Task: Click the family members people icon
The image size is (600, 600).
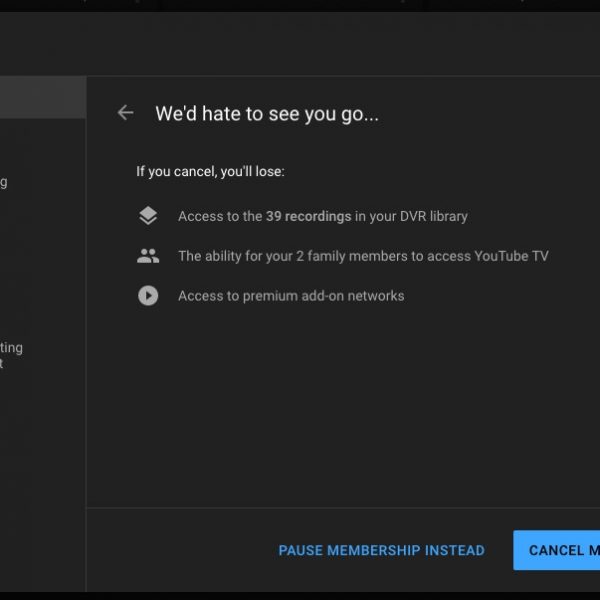Action: (x=148, y=256)
